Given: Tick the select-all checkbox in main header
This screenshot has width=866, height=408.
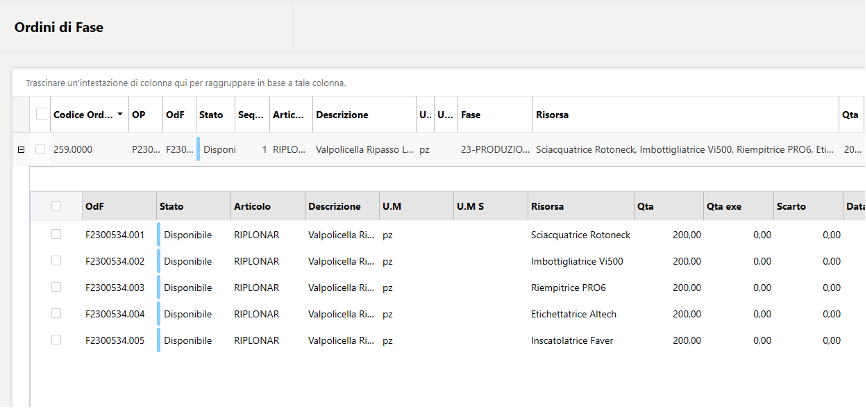Looking at the screenshot, I should point(41,114).
